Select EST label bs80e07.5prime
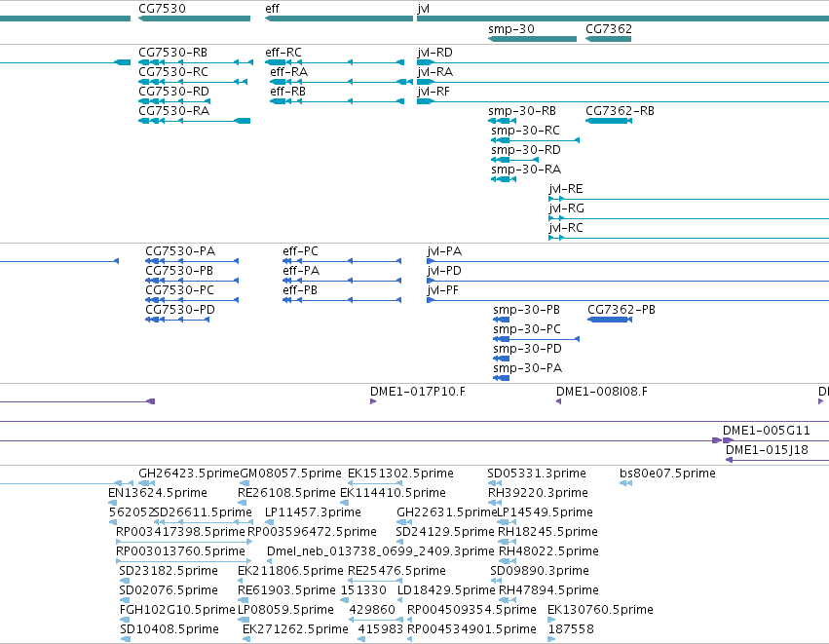The image size is (829, 644). pyautogui.click(x=667, y=474)
